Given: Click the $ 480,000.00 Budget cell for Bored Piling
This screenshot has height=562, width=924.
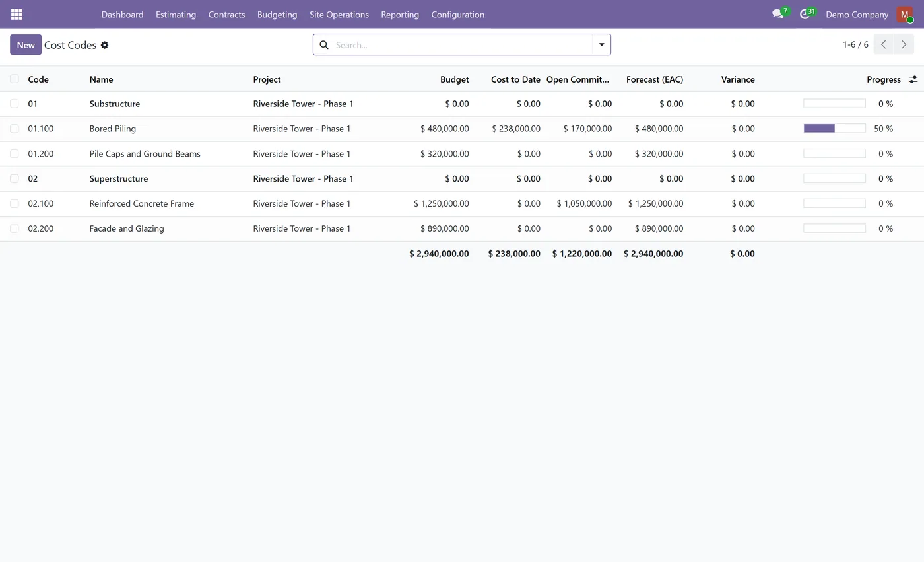Looking at the screenshot, I should click(445, 129).
